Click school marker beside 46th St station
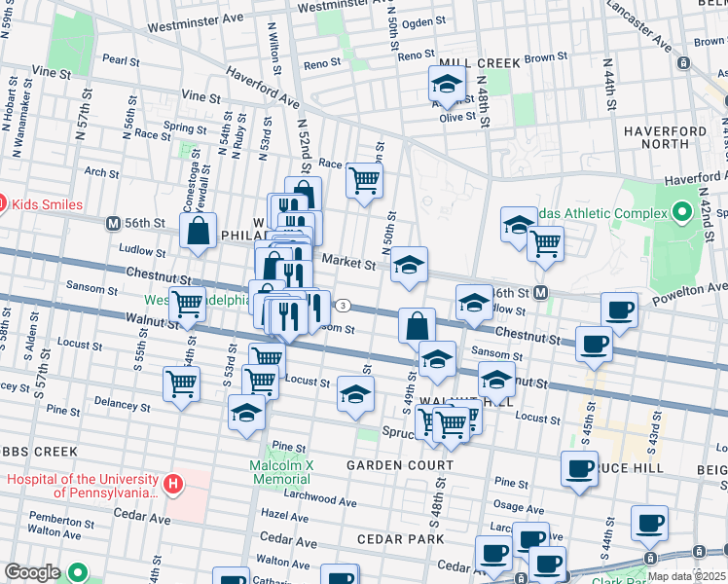728x584 pixels. pyautogui.click(x=474, y=304)
